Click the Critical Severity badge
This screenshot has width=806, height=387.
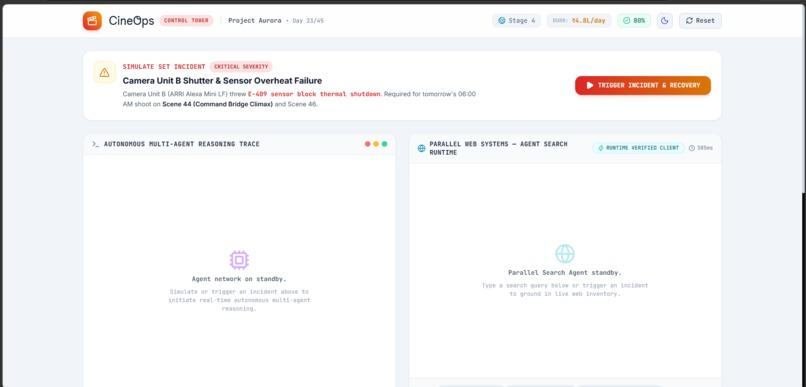point(241,67)
